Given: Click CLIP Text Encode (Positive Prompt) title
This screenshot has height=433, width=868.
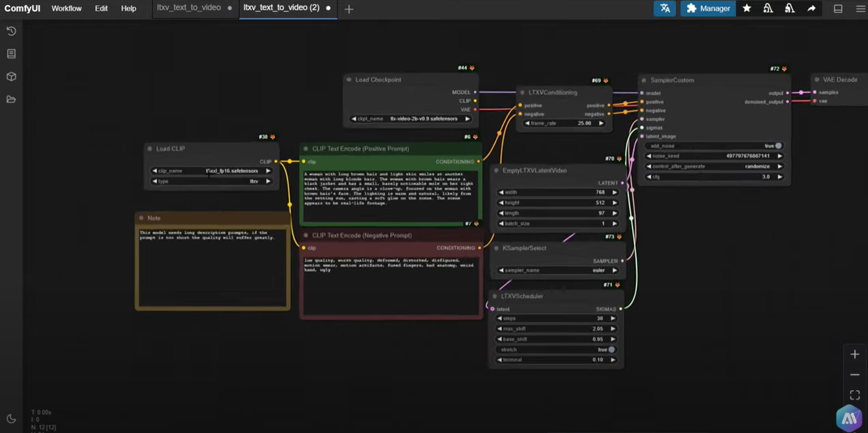Looking at the screenshot, I should (x=361, y=149).
